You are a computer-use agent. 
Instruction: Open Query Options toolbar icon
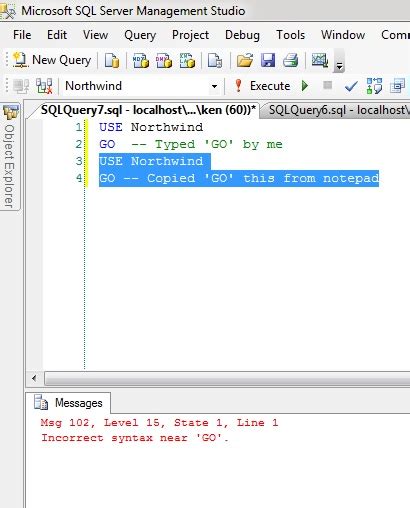(x=397, y=86)
